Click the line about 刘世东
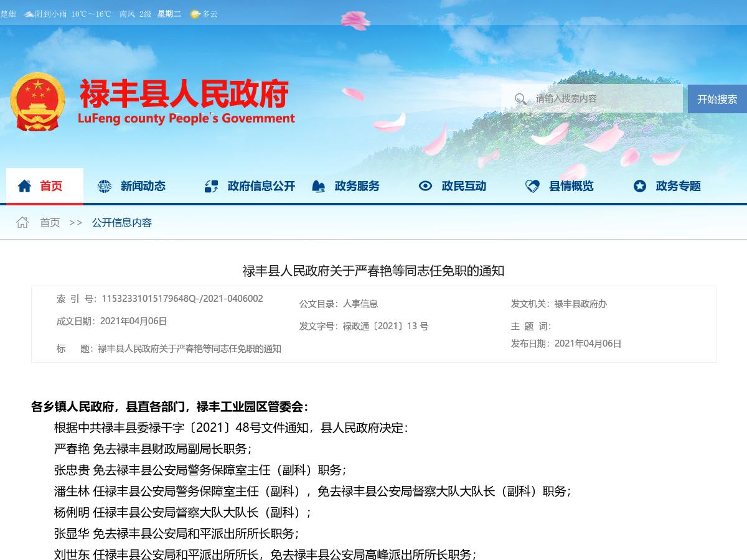The width and height of the screenshot is (747, 560). tap(266, 554)
